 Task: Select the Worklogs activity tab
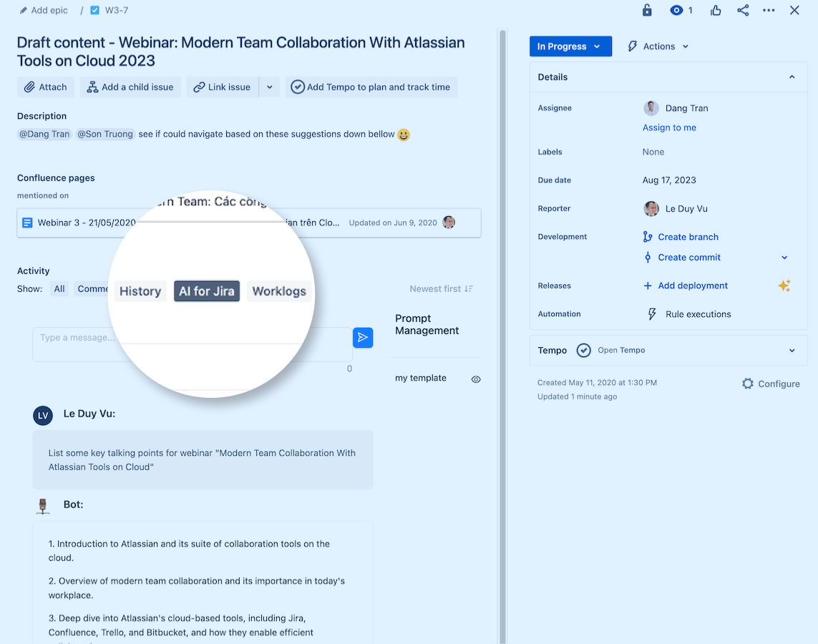[279, 291]
